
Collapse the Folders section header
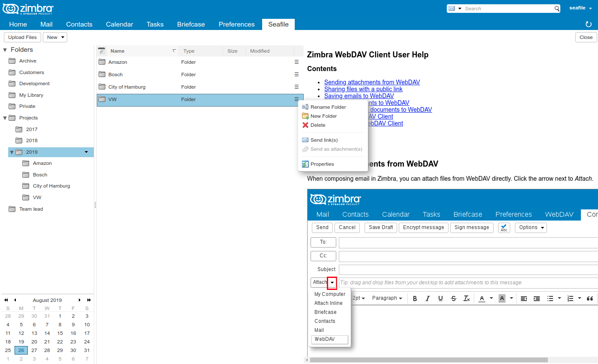coord(5,50)
